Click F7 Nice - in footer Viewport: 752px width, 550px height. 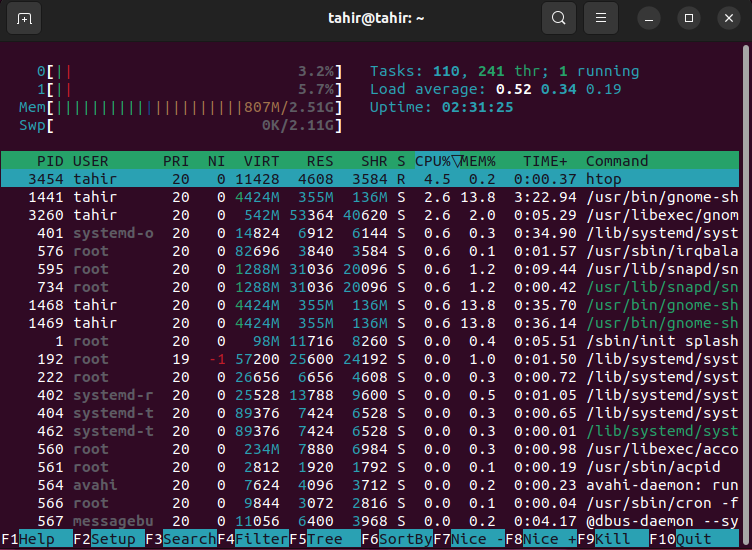(469, 539)
